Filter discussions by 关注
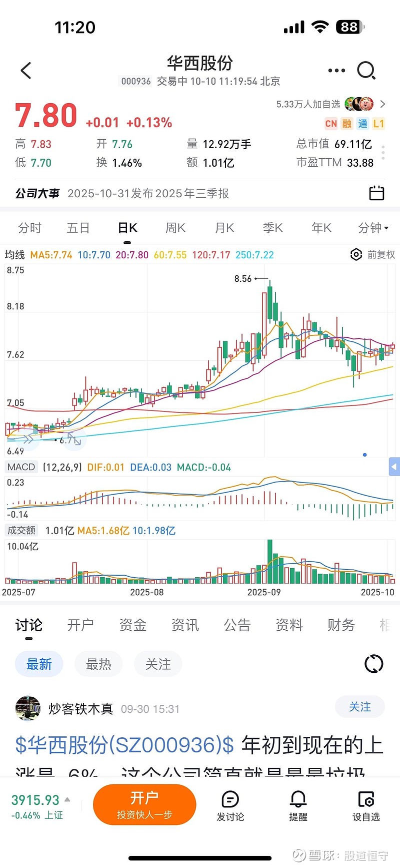 pos(158,664)
